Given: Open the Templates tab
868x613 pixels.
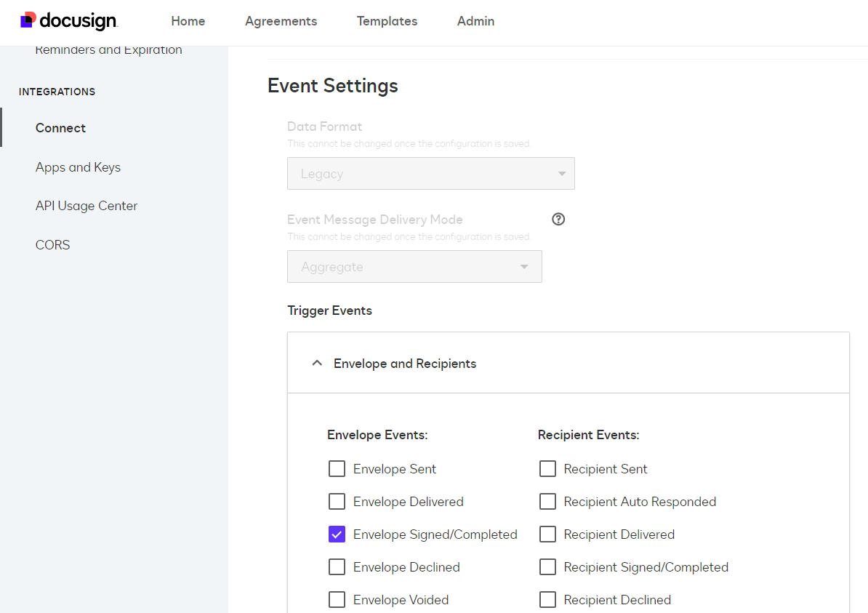Looking at the screenshot, I should [387, 21].
